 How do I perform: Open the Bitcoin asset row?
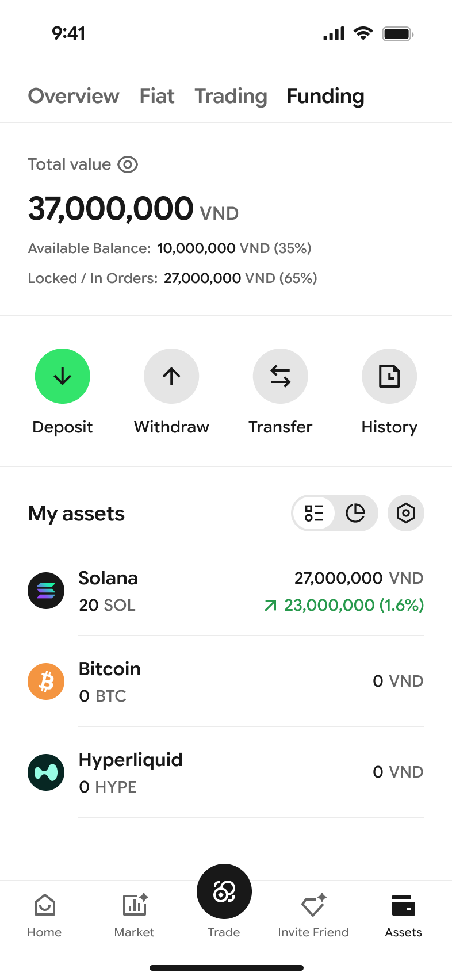226,682
